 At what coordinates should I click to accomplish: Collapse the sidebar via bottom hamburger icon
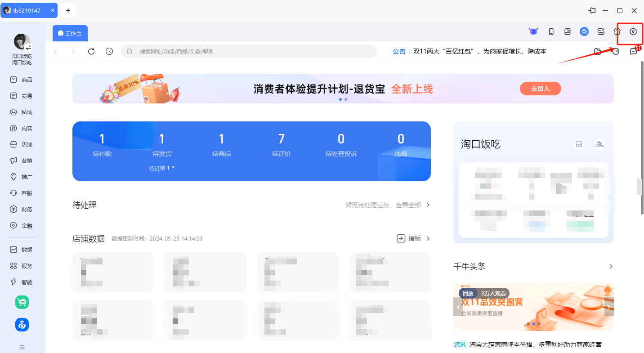[x=22, y=347]
